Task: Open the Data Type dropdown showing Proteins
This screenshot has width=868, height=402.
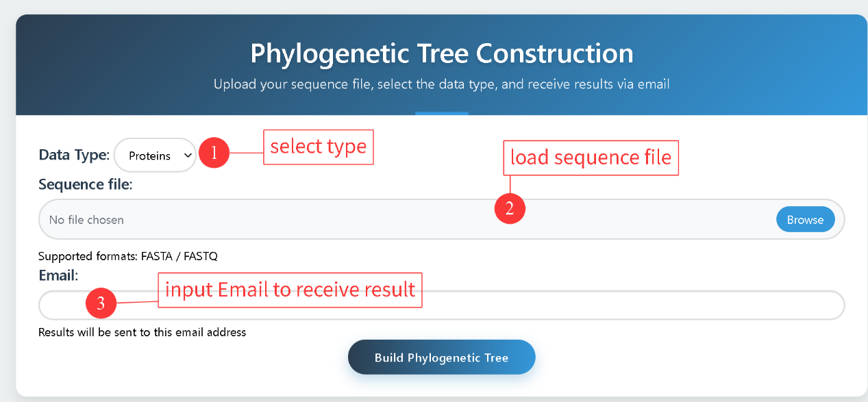Action: (155, 155)
